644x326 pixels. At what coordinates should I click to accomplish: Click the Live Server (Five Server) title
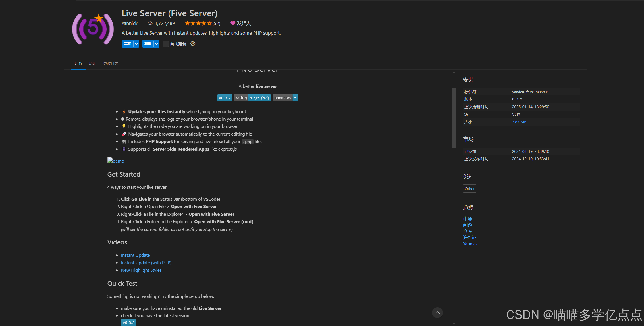point(169,13)
